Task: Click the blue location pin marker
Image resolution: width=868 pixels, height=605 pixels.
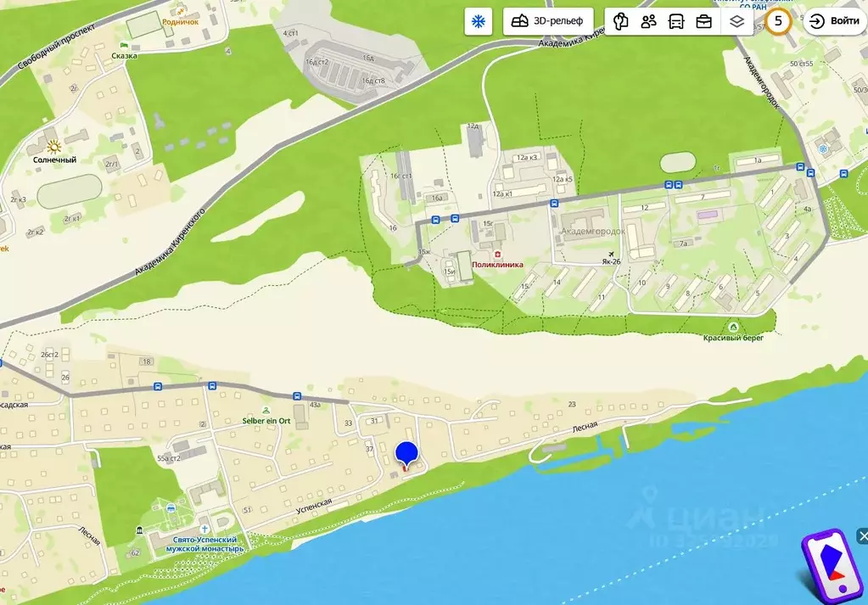Action: (407, 455)
